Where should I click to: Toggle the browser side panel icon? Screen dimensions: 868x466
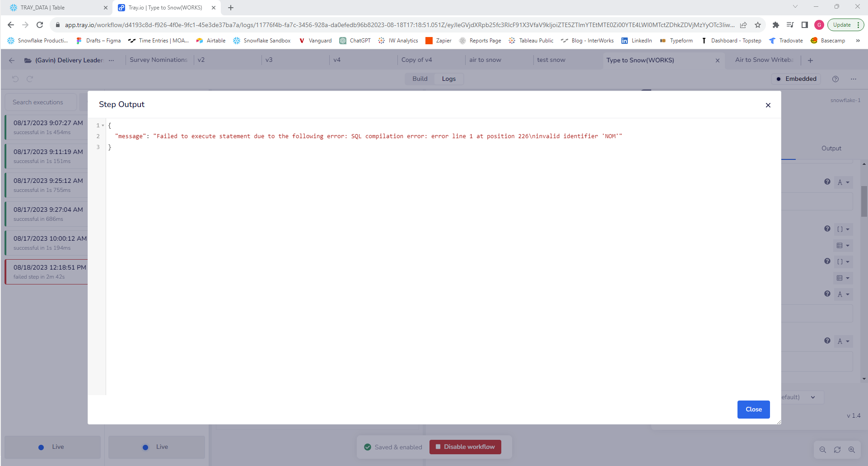point(805,25)
